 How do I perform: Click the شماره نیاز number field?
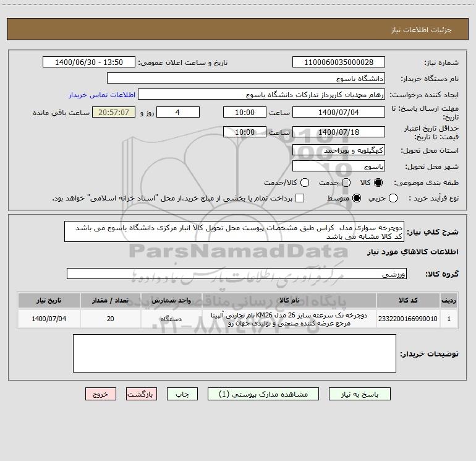(339, 62)
